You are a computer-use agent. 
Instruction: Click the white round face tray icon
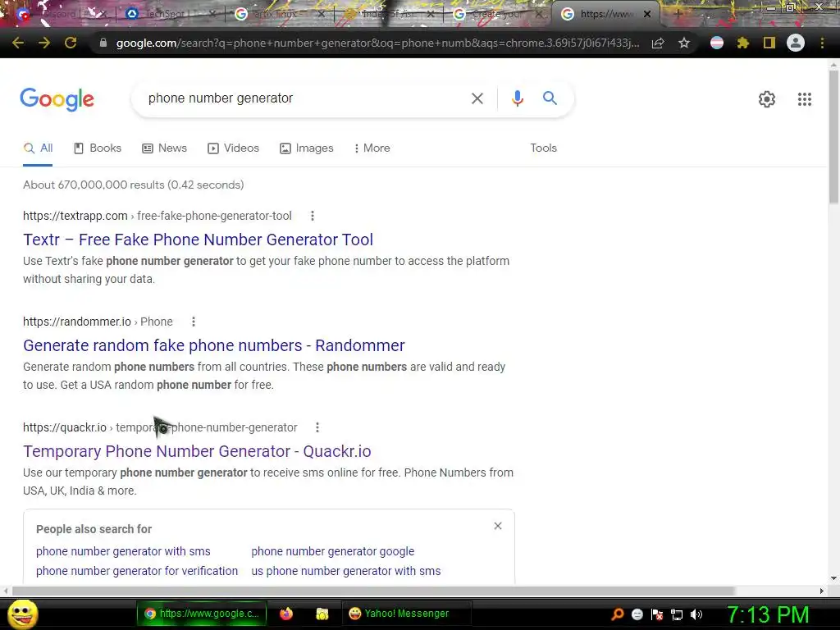pyautogui.click(x=637, y=614)
